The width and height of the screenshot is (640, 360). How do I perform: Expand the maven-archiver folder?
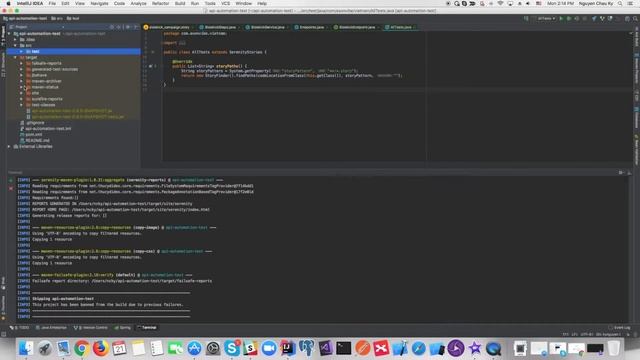point(21,81)
